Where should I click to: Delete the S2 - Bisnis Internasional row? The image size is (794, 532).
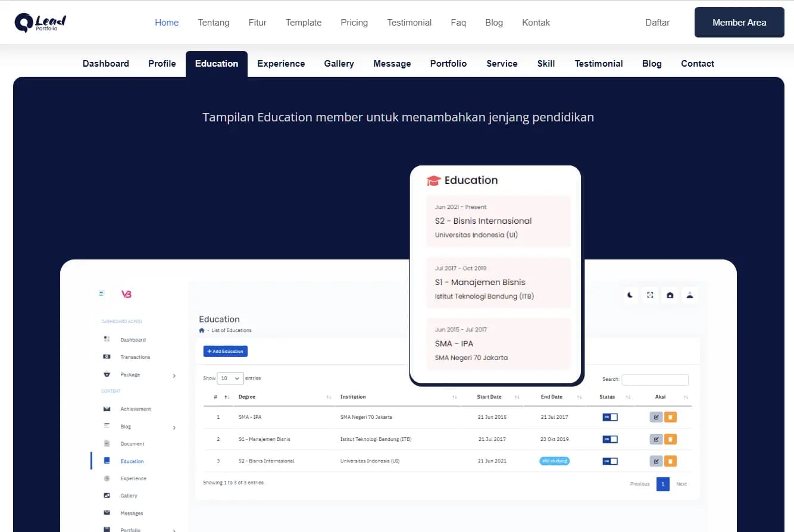coord(670,461)
